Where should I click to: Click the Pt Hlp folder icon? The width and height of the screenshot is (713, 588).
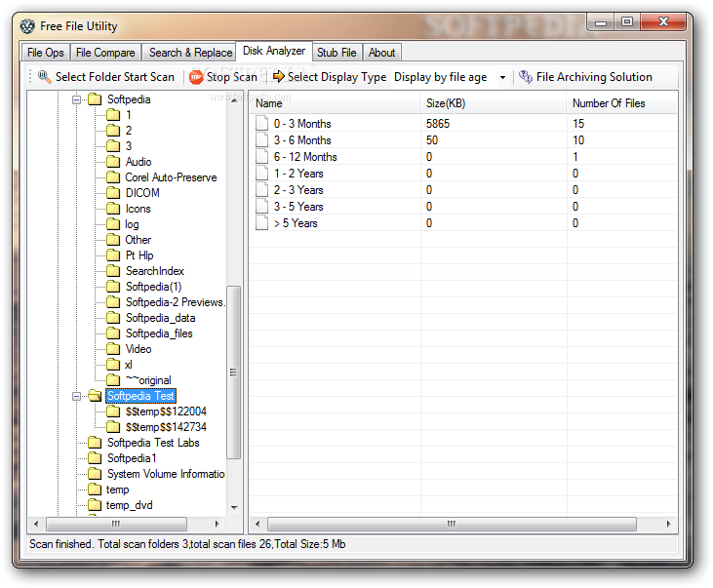[x=113, y=255]
